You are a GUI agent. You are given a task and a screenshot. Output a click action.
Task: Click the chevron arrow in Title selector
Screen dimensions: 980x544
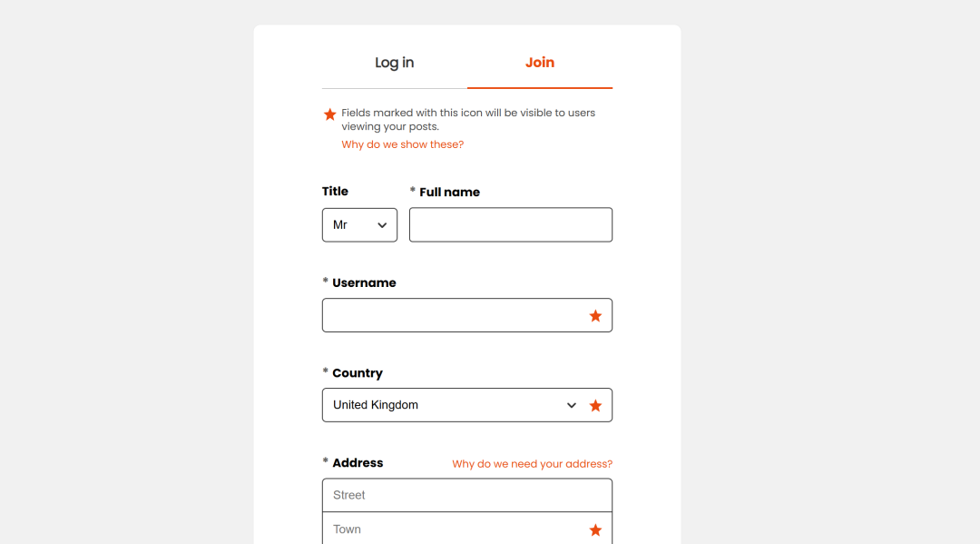click(x=383, y=225)
